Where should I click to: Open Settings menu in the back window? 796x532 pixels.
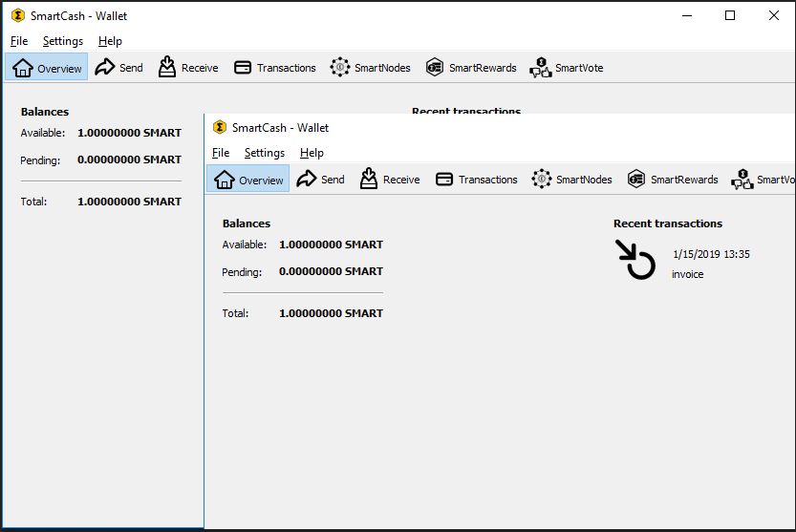point(63,41)
